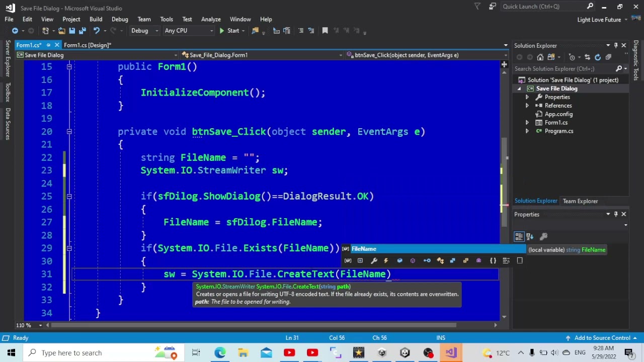Image resolution: width=644 pixels, height=362 pixels.
Task: Select the Solution 'Save File Dialog' node
Action: 573,80
